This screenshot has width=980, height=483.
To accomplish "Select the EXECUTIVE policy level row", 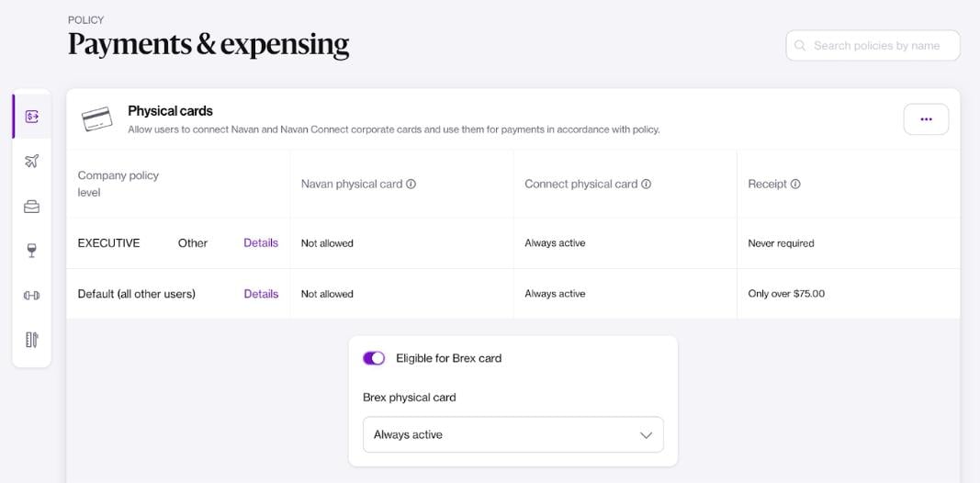I will pyautogui.click(x=108, y=243).
